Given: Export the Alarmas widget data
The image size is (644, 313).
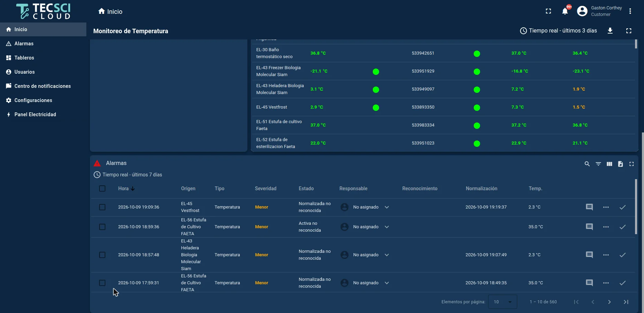Looking at the screenshot, I should point(621,164).
